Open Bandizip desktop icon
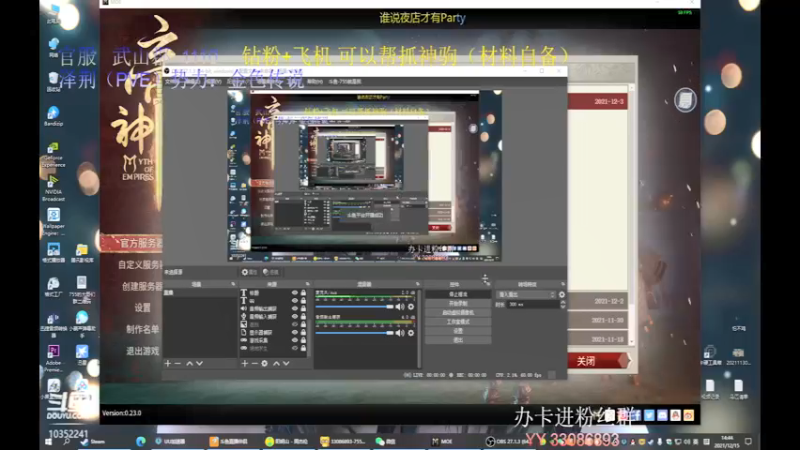The width and height of the screenshot is (800, 450). [x=53, y=116]
